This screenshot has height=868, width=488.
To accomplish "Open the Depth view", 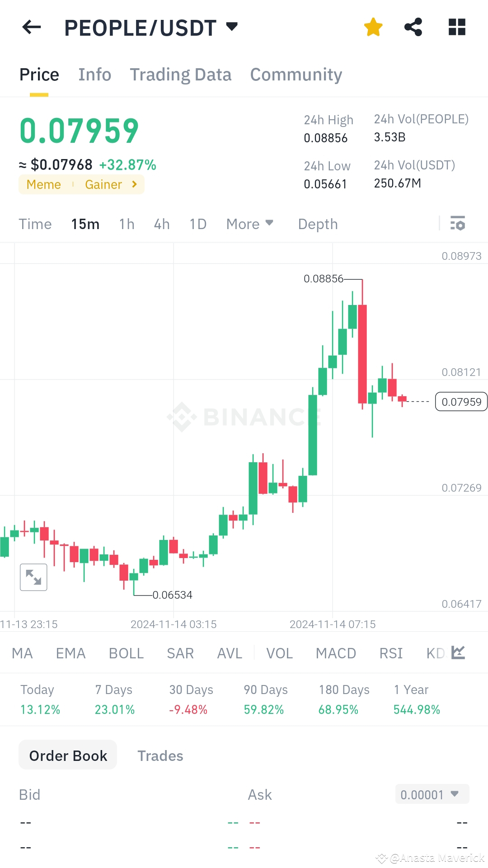I will pyautogui.click(x=318, y=224).
